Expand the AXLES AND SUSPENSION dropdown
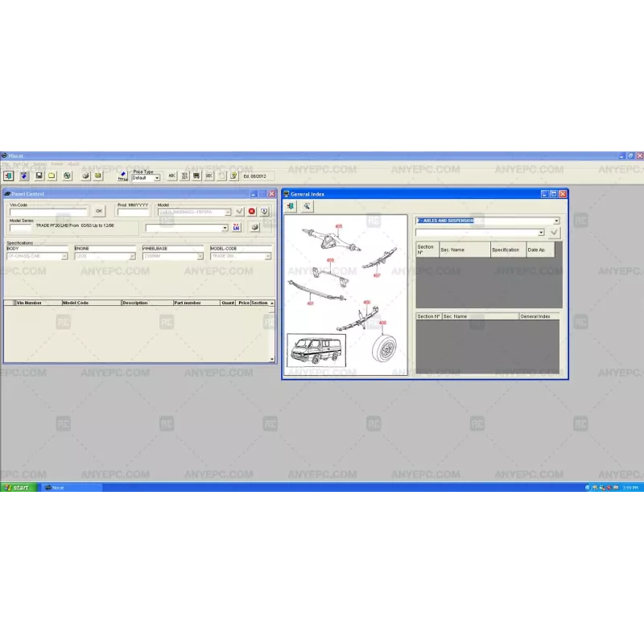 (555, 220)
